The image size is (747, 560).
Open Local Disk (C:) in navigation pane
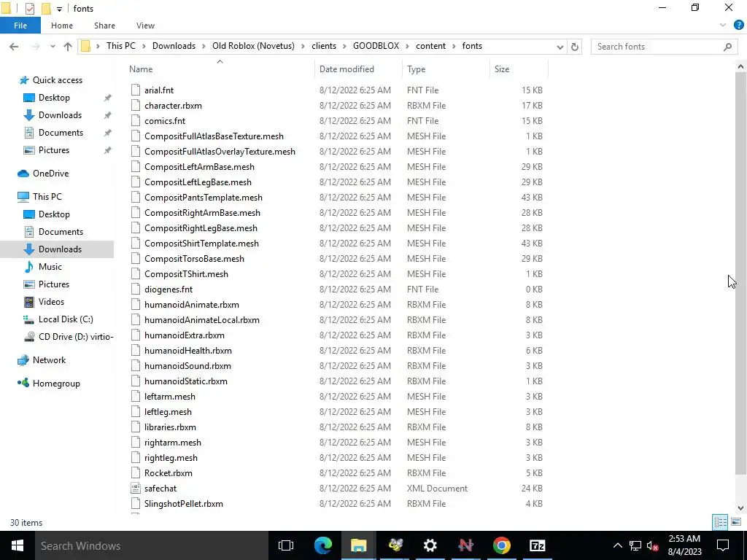(65, 319)
